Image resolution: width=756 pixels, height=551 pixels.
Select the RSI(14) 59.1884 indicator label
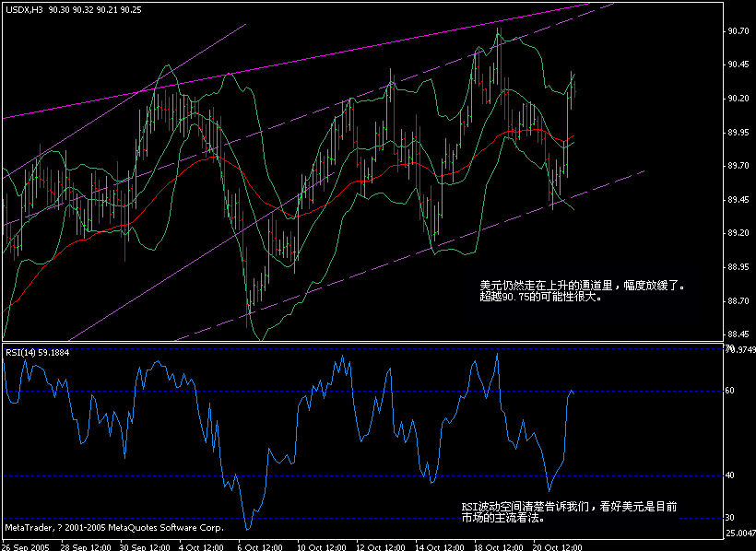38,353
